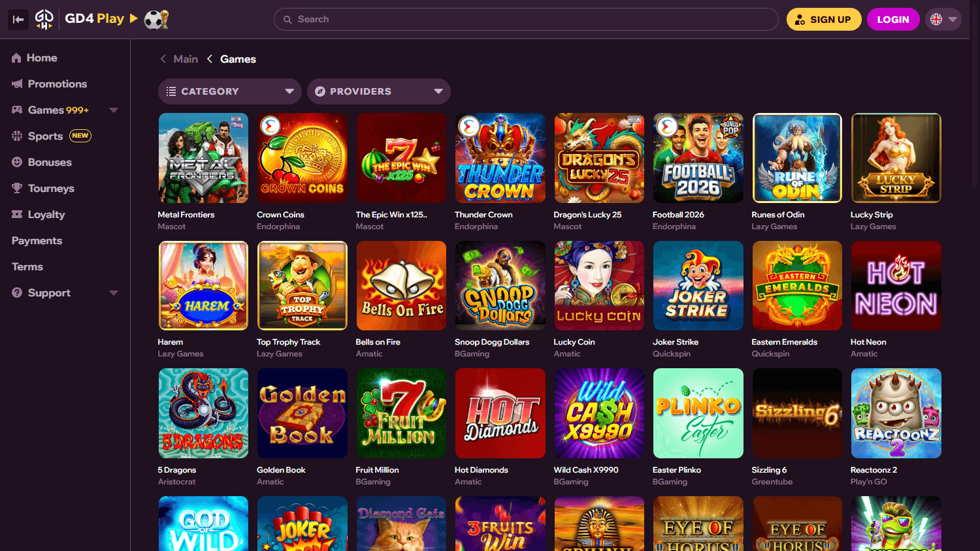This screenshot has width=980, height=551.
Task: Open Wild Cash X9990 thumbnail
Action: 599,413
